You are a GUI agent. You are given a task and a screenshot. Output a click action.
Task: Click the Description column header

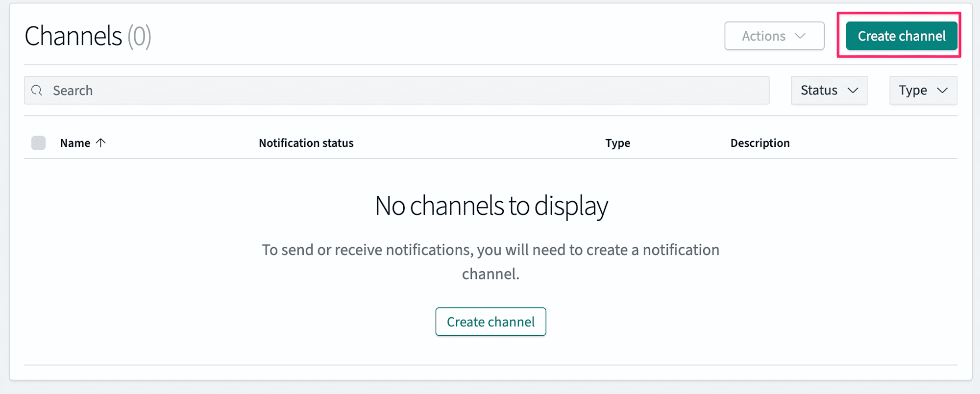760,143
